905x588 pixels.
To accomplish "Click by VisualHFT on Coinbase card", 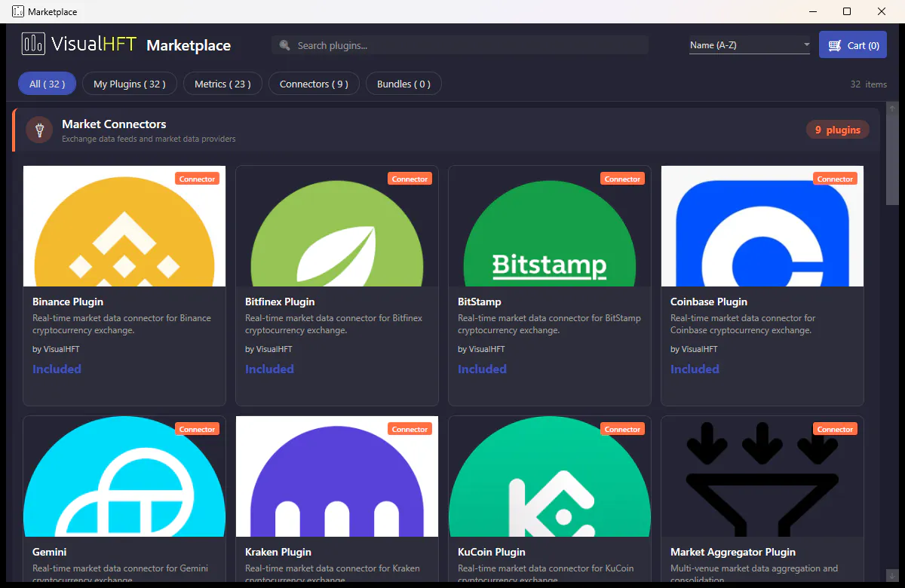I will tap(694, 349).
